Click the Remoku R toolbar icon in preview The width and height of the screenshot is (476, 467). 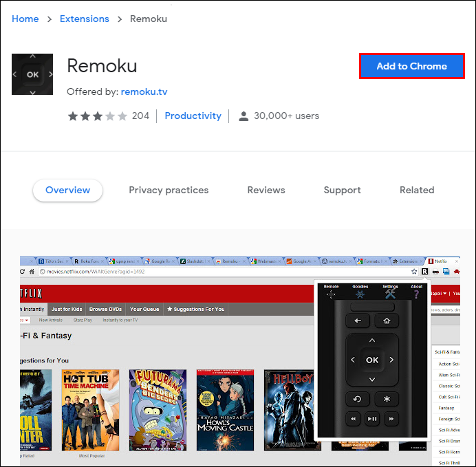pos(424,272)
